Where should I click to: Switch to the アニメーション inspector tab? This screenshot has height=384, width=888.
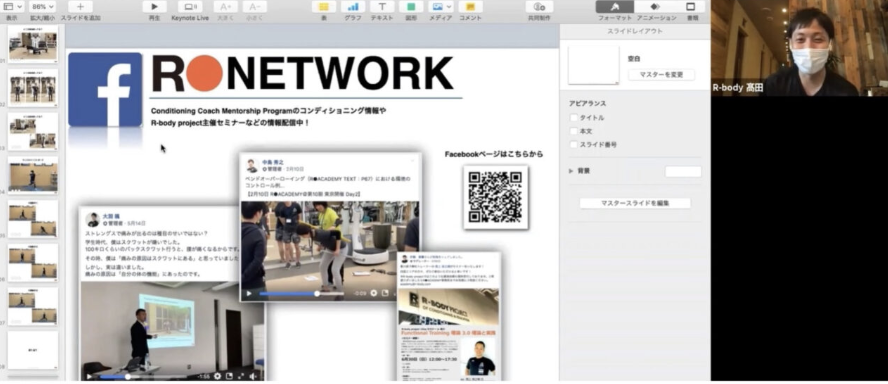(656, 7)
